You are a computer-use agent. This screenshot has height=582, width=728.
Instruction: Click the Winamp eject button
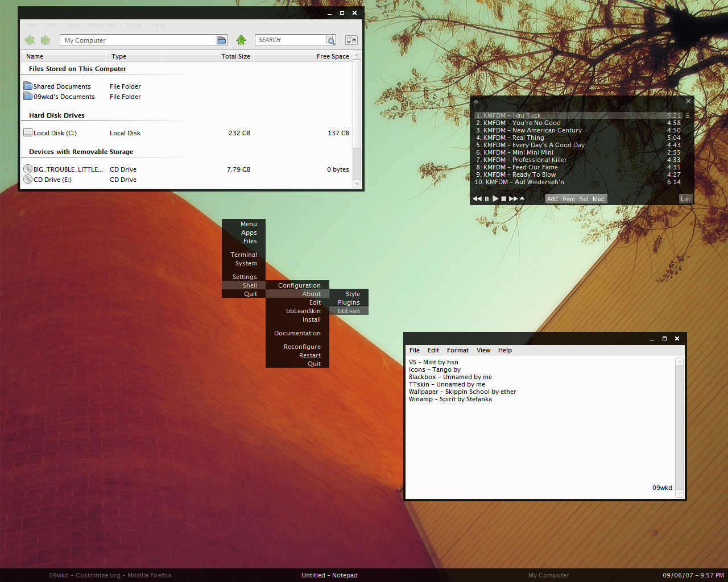(x=522, y=199)
